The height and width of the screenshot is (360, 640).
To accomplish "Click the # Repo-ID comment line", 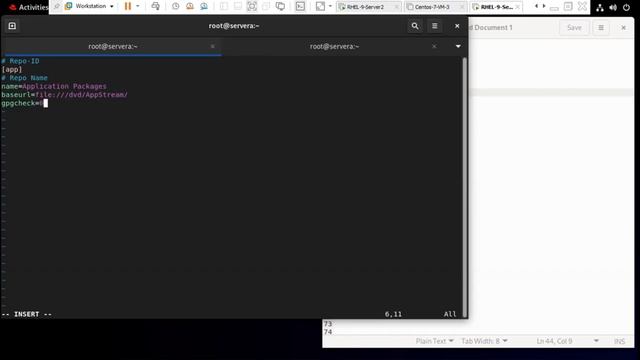I will point(20,61).
